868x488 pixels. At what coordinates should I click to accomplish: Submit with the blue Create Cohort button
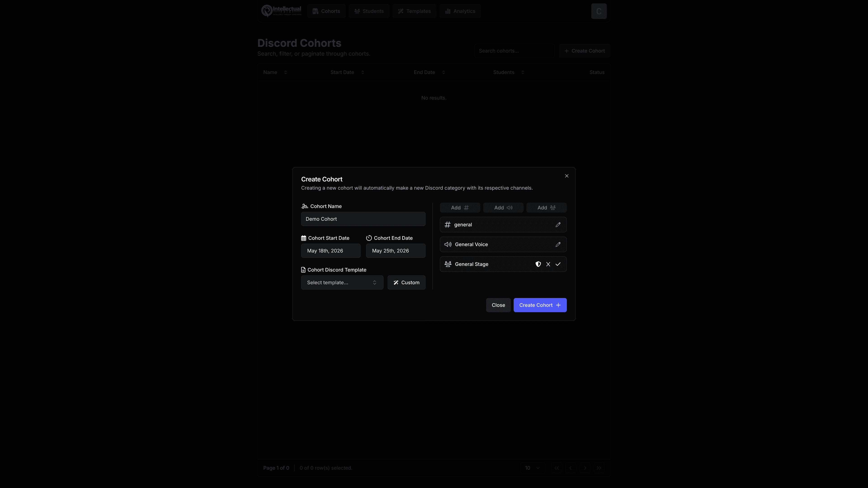(540, 305)
